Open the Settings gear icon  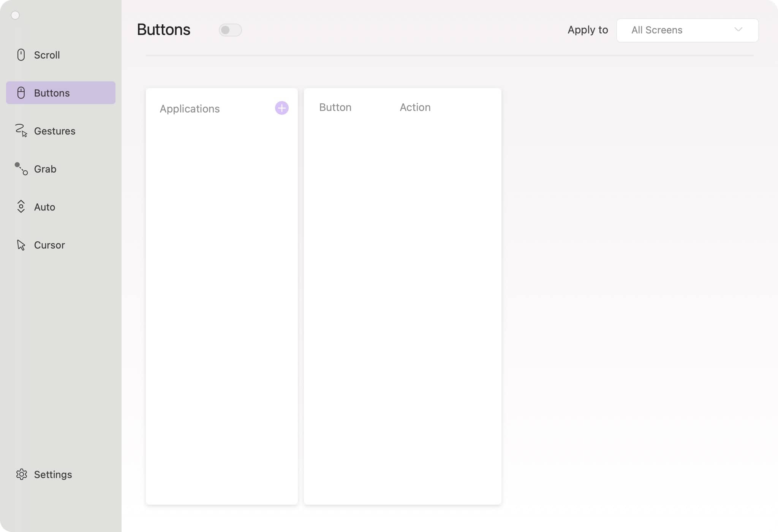coord(22,474)
